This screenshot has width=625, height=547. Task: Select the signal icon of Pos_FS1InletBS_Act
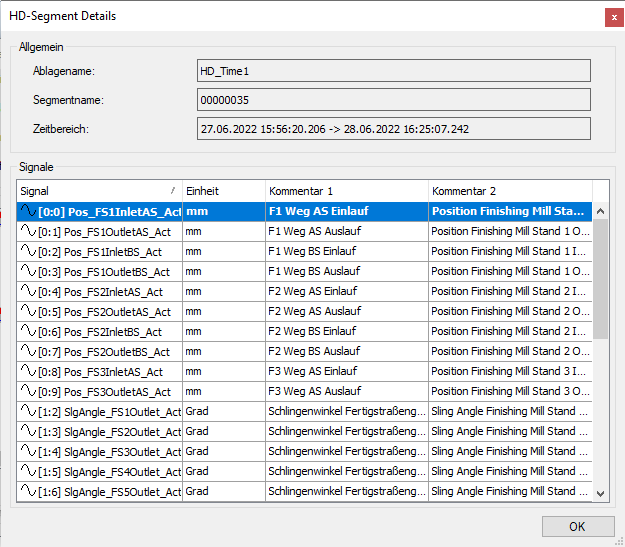pyautogui.click(x=27, y=251)
